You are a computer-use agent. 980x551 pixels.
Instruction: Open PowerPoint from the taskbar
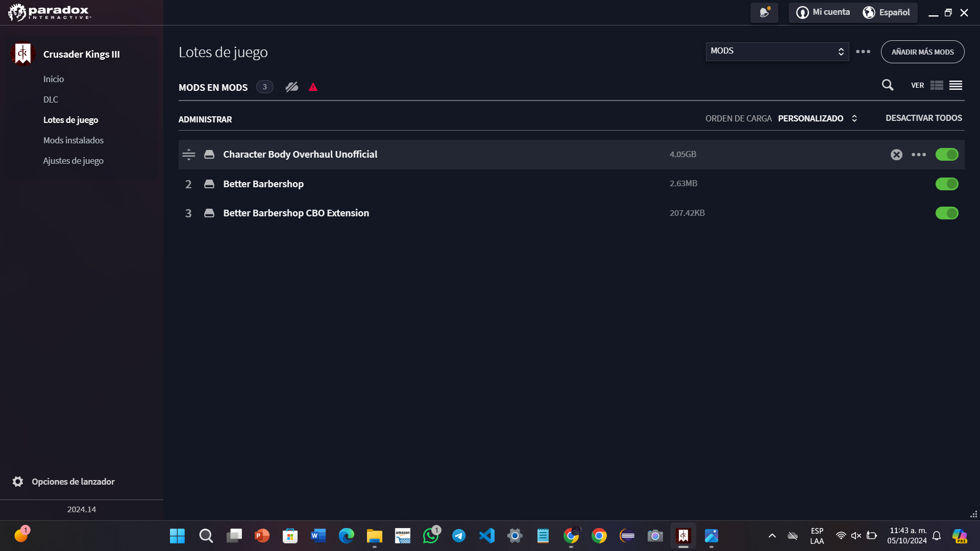click(262, 536)
